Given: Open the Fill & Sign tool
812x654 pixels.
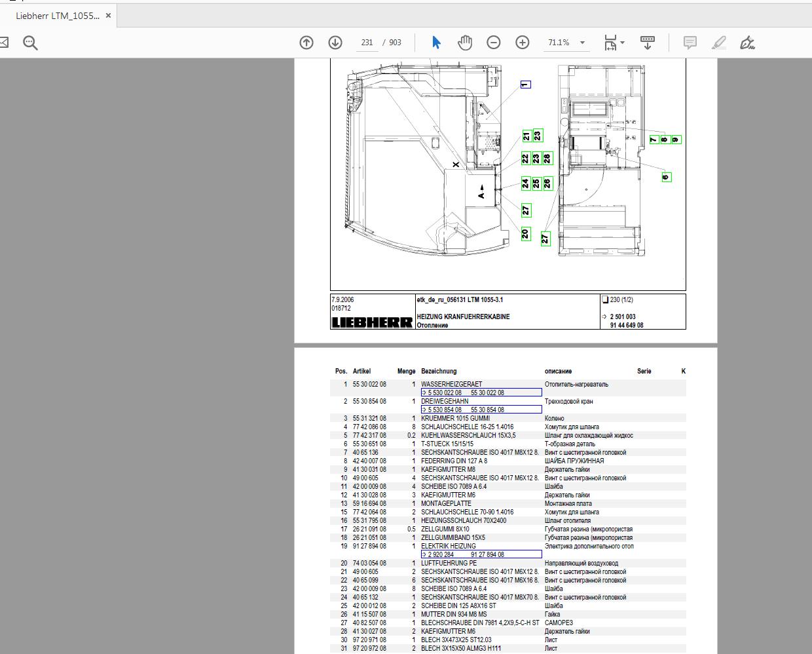Looking at the screenshot, I should (747, 42).
